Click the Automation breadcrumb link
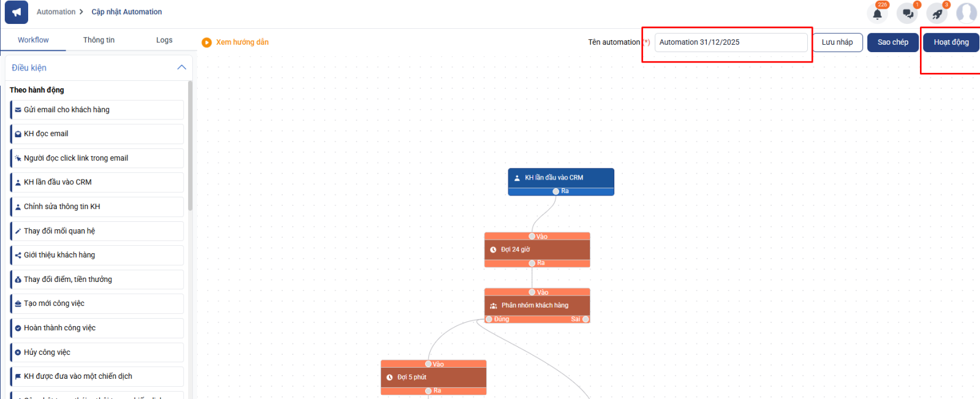The height and width of the screenshot is (399, 980). [x=56, y=12]
